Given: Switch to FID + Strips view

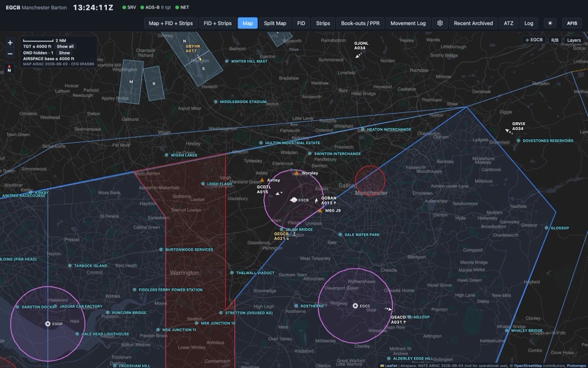Looking at the screenshot, I should 217,23.
